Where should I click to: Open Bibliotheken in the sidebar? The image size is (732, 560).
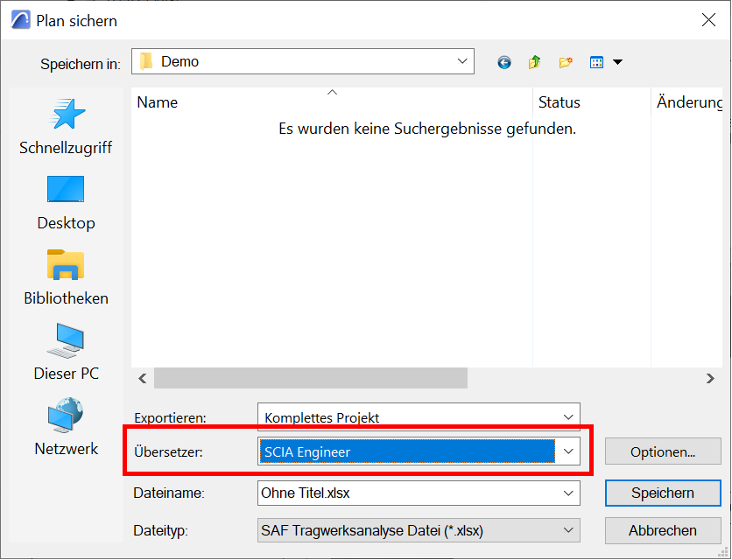click(x=66, y=277)
